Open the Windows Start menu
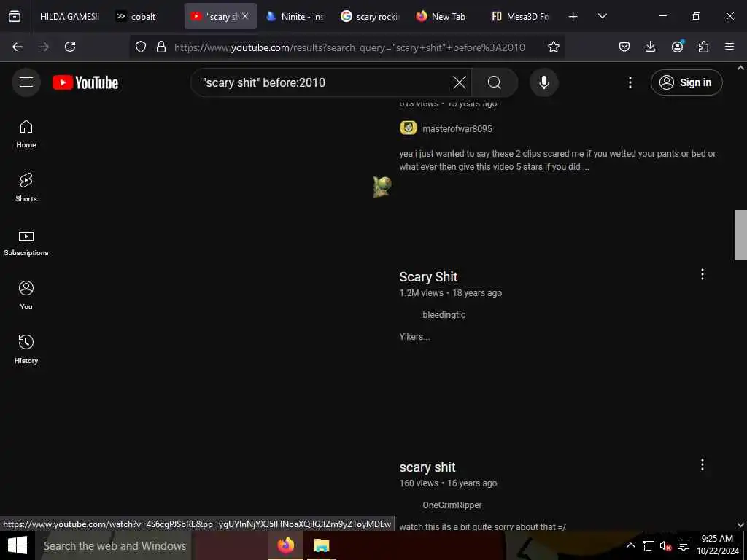This screenshot has width=747, height=560. pos(18,545)
